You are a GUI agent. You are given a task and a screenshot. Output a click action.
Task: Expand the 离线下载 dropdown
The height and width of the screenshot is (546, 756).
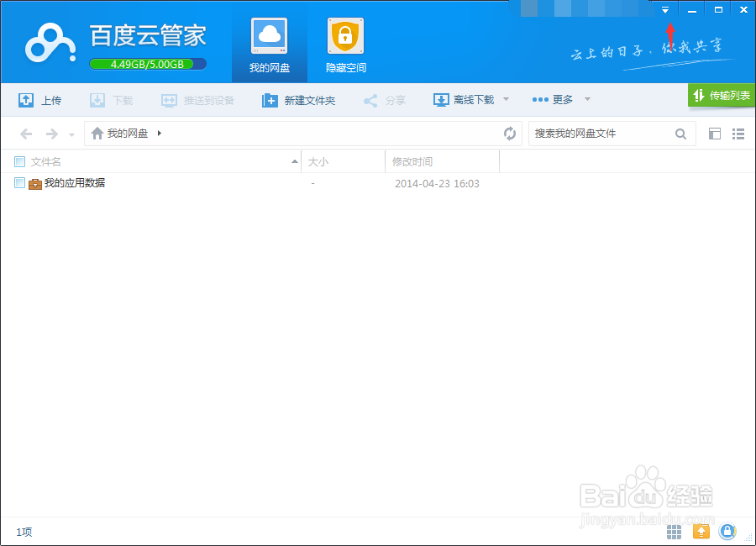click(x=505, y=99)
